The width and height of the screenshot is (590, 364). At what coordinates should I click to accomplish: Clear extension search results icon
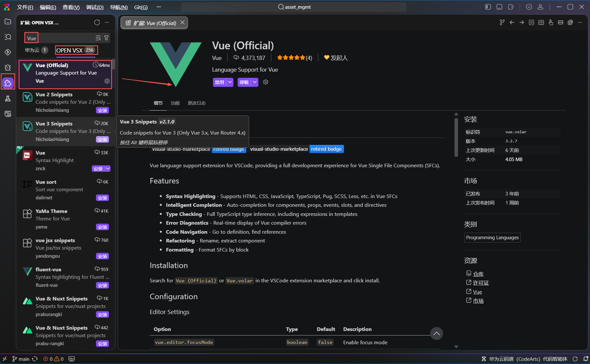click(98, 38)
